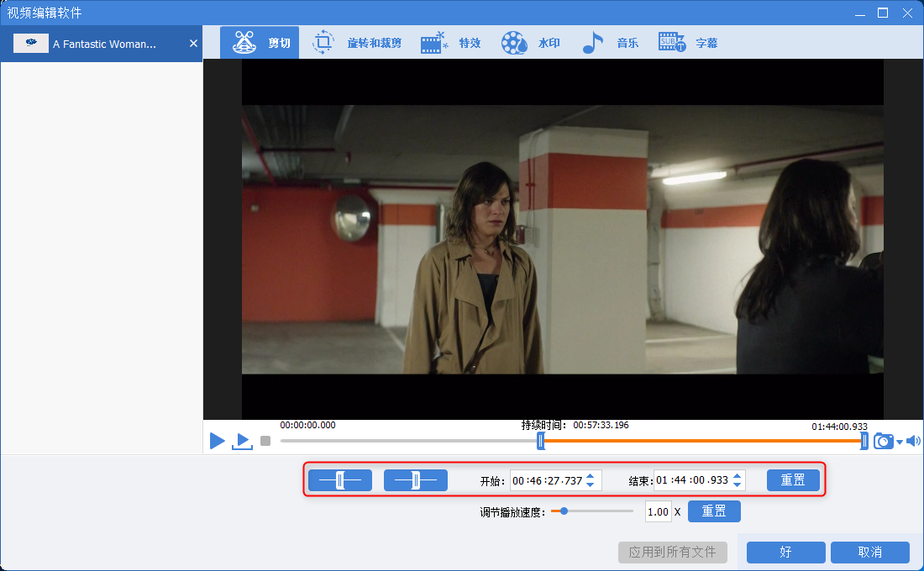Viewport: 924px width, 571px height.
Task: Switch to the 旋转和裁剪 tab
Action: [x=357, y=43]
